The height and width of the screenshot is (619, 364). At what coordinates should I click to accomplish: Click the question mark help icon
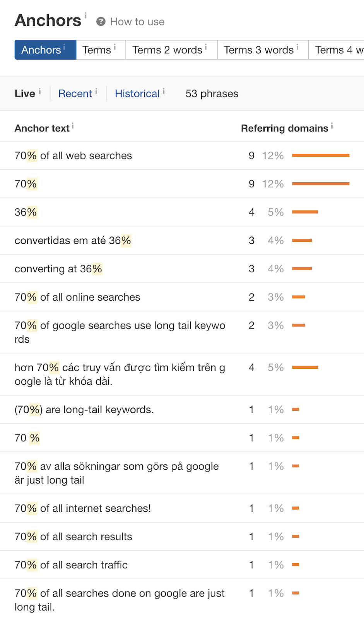pos(101,22)
